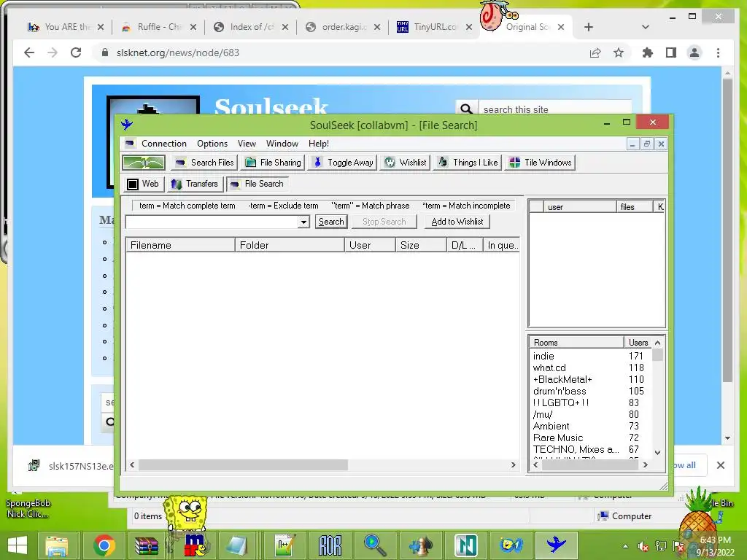Click the rooms list scroll right arrow

[646, 465]
